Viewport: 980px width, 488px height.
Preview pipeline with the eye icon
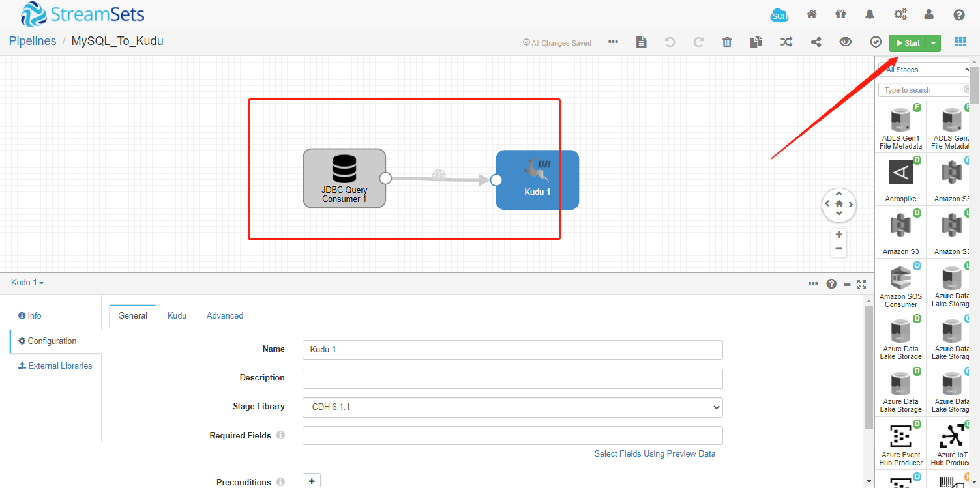tap(846, 42)
